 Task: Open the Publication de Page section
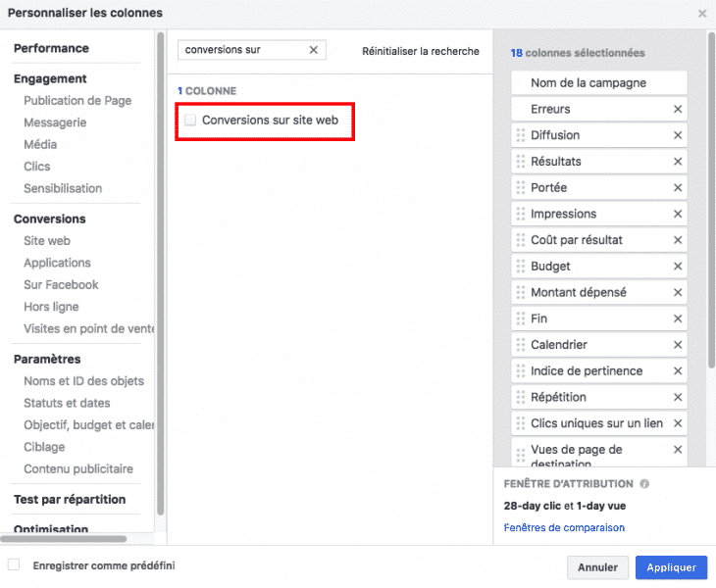click(77, 101)
